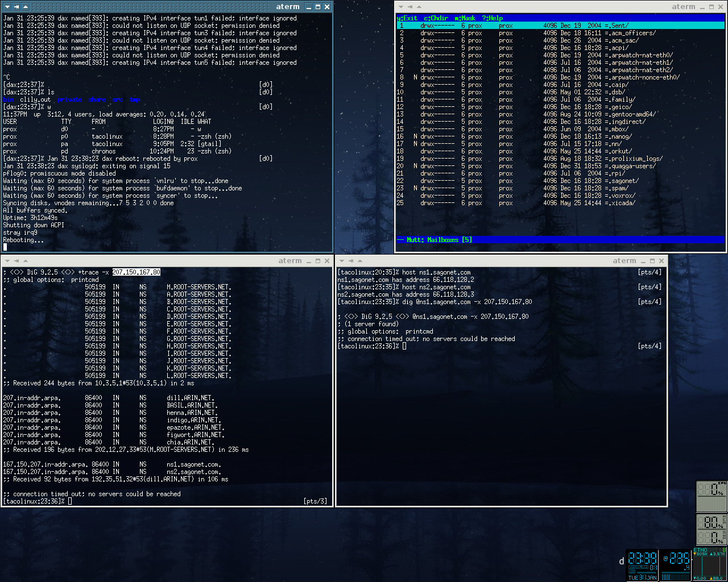Screen dimensions: 728x582
Task: Click 'Rebooting...' line in top-left terminal
Action: [x=23, y=240]
